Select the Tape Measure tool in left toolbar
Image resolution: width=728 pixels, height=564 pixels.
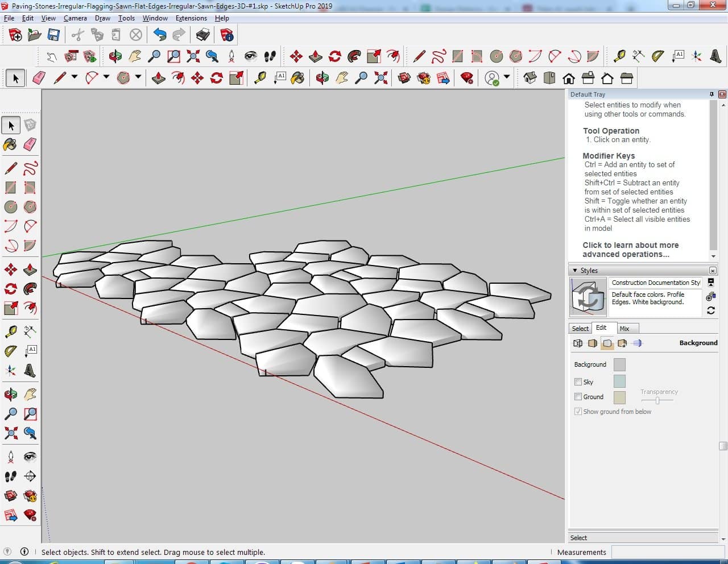coord(10,331)
